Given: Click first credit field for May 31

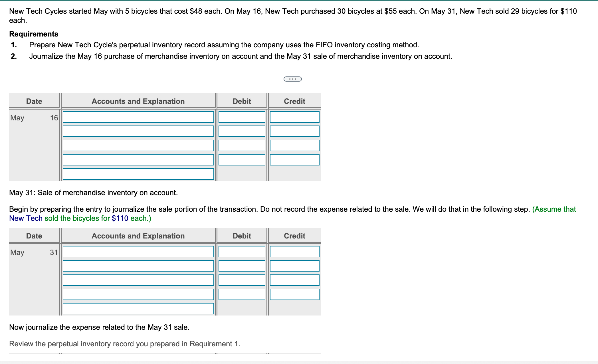Looking at the screenshot, I should (294, 252).
